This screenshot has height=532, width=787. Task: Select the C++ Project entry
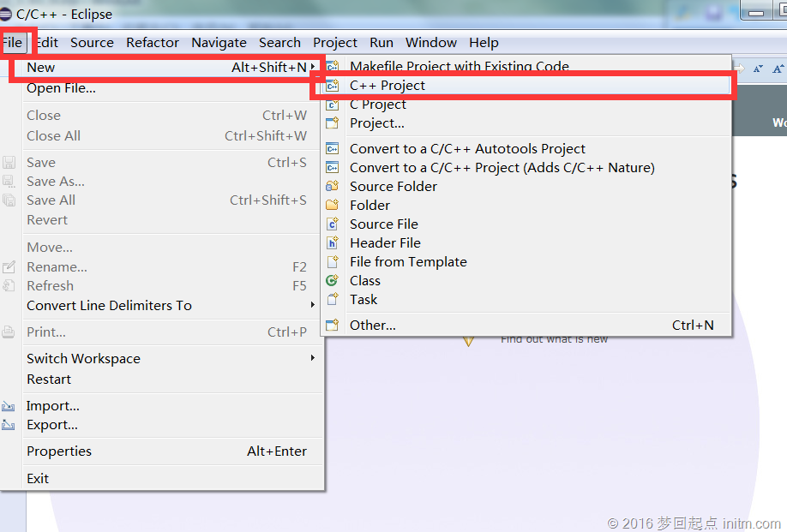[x=526, y=86]
